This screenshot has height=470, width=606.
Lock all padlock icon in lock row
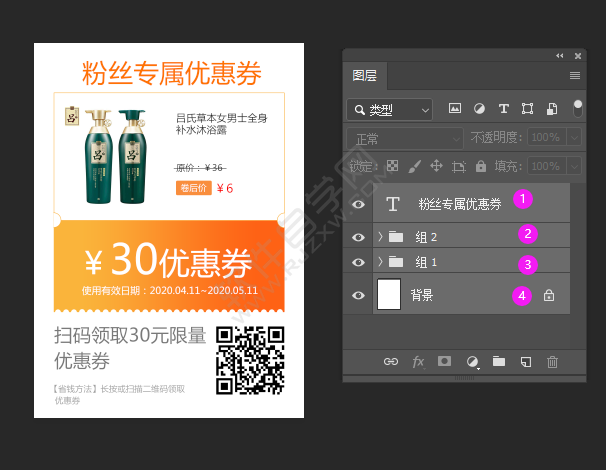(481, 166)
